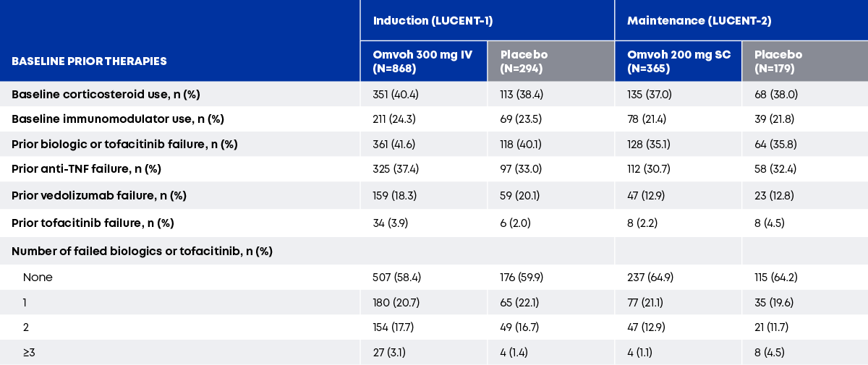This screenshot has height=365, width=868.
Task: Select the Placebo (N=179) column header
Action: pos(778,61)
